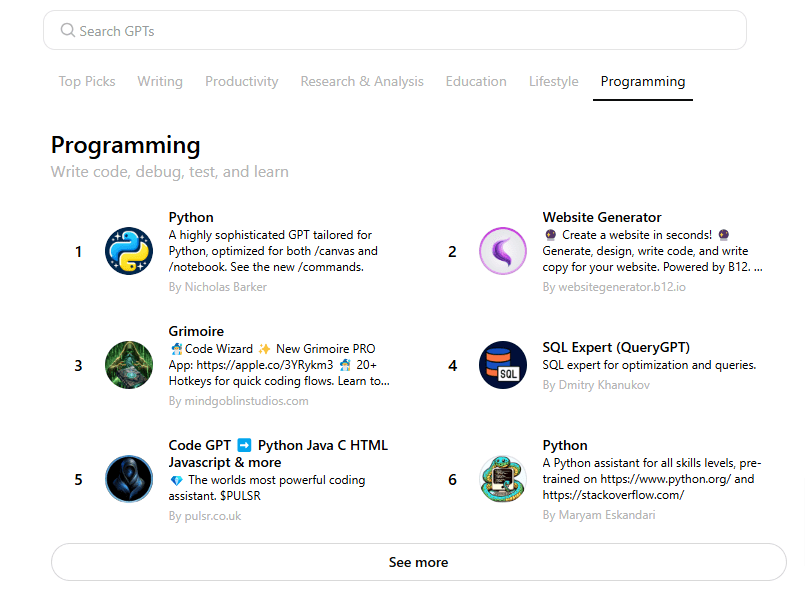Click rank number 1 beside Python
The image size is (805, 593).
(x=78, y=252)
